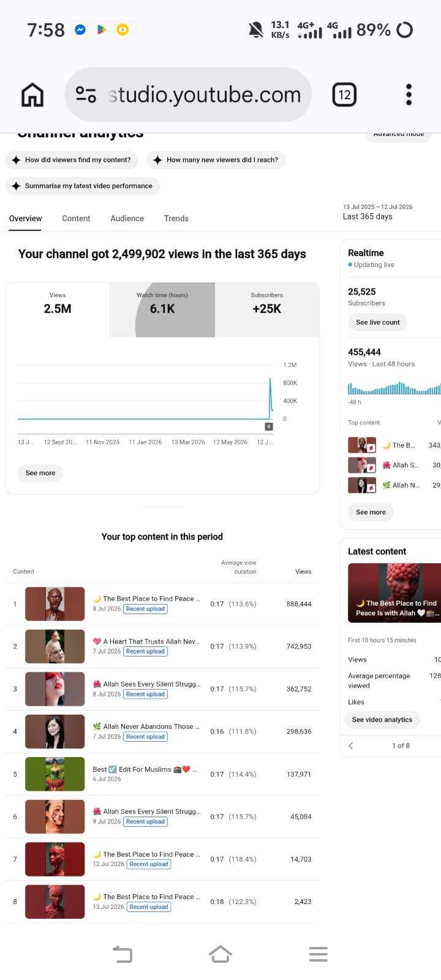
Task: Click See live count button
Action: pos(378,322)
